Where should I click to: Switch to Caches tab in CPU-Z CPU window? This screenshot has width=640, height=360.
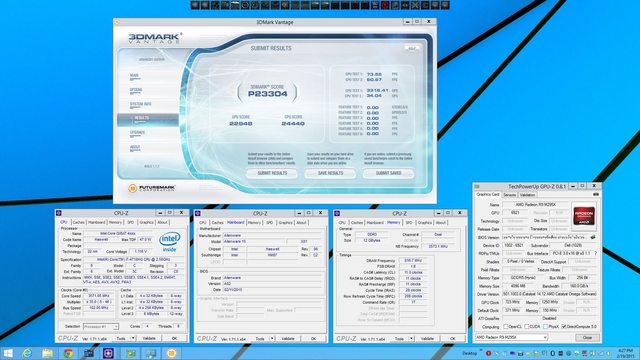click(x=78, y=222)
